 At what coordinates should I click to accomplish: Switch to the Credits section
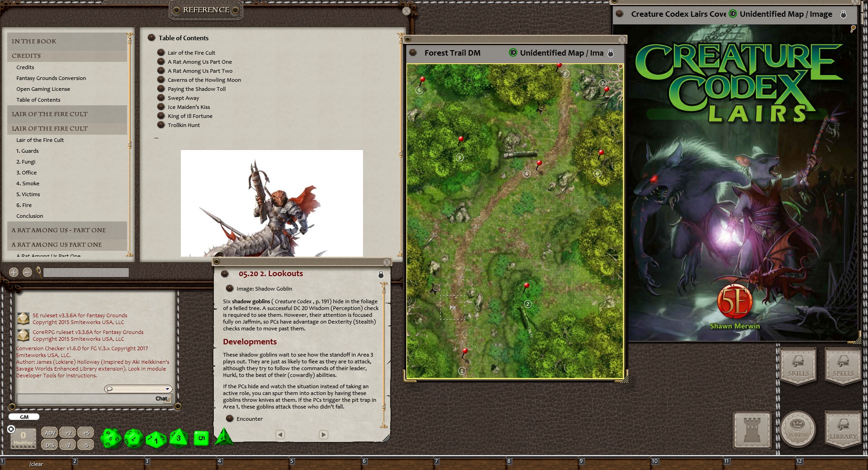25,67
